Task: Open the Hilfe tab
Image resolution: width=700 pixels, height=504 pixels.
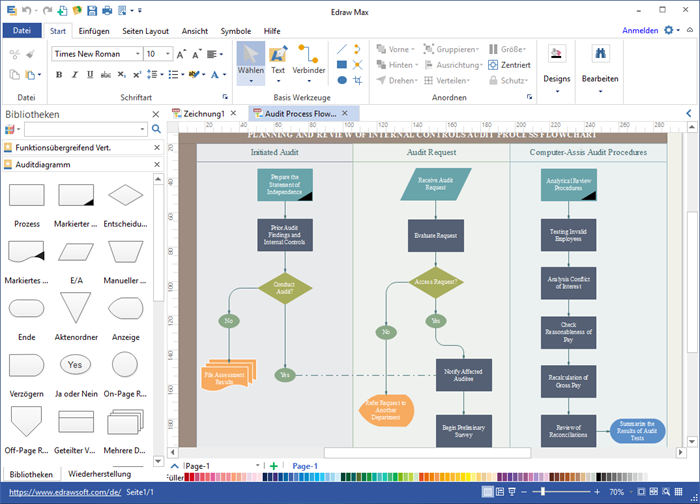Action: click(272, 31)
